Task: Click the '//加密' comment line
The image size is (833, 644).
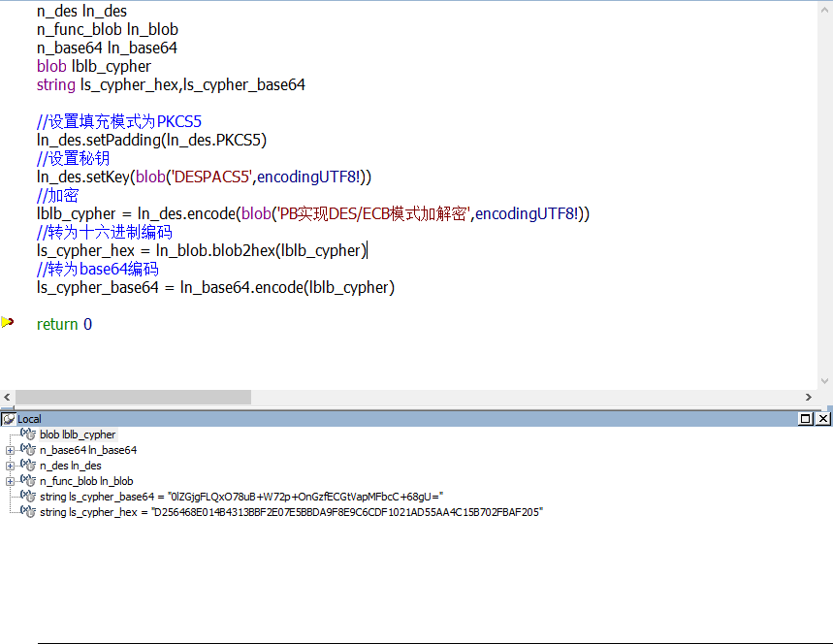Action: click(x=58, y=196)
